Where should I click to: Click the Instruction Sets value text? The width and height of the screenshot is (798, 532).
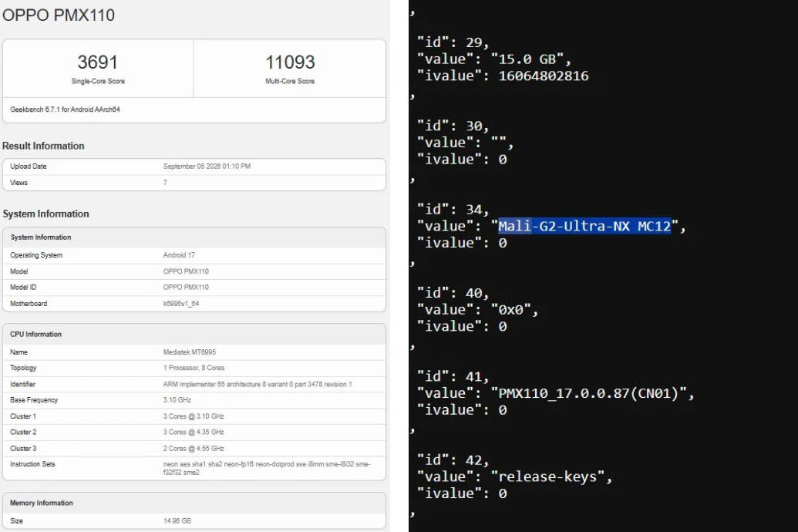pyautogui.click(x=267, y=468)
